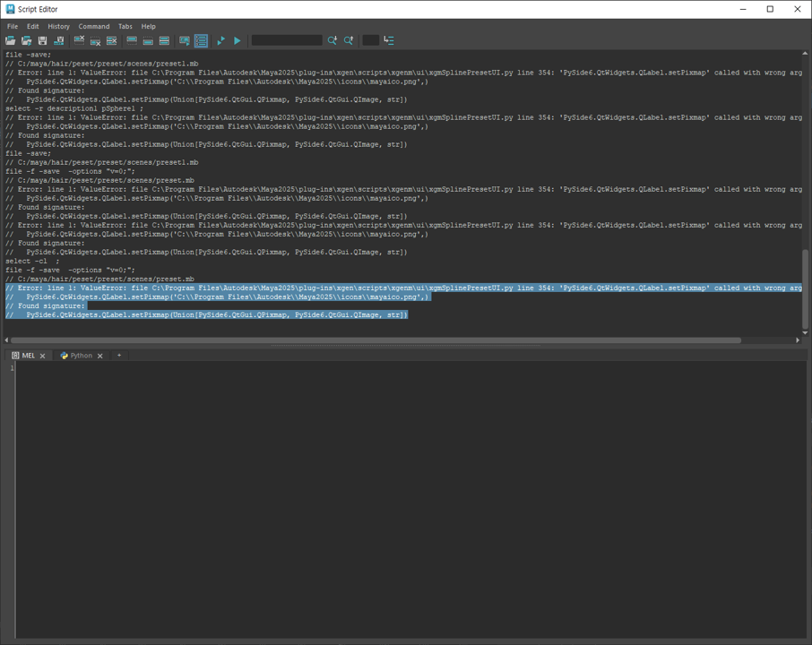Open a script file using the load icon

[x=10, y=40]
